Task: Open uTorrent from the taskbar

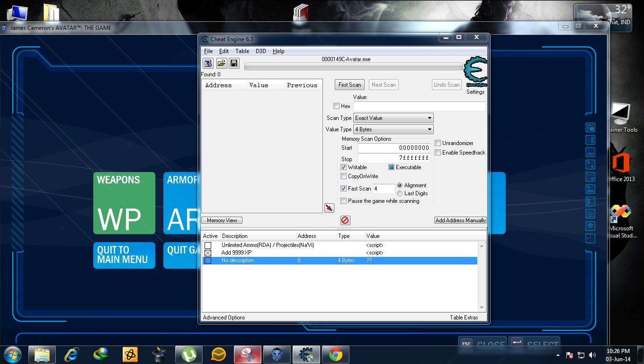Action: (189, 354)
